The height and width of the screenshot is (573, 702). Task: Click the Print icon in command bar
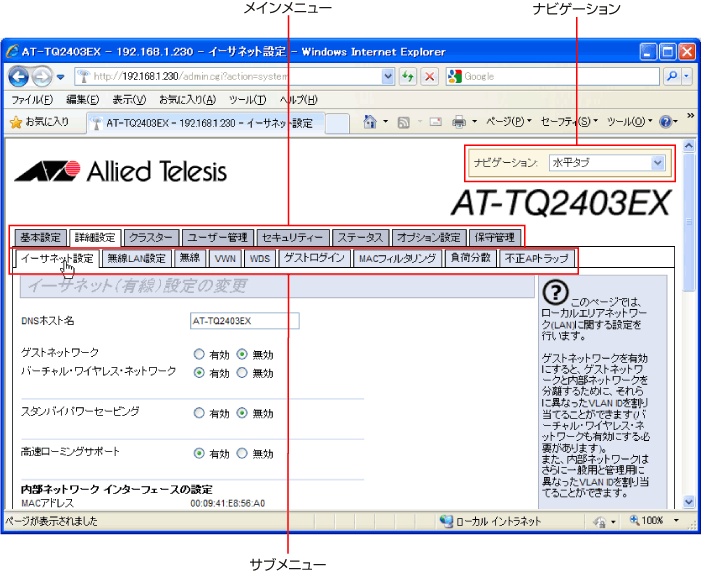click(x=459, y=121)
